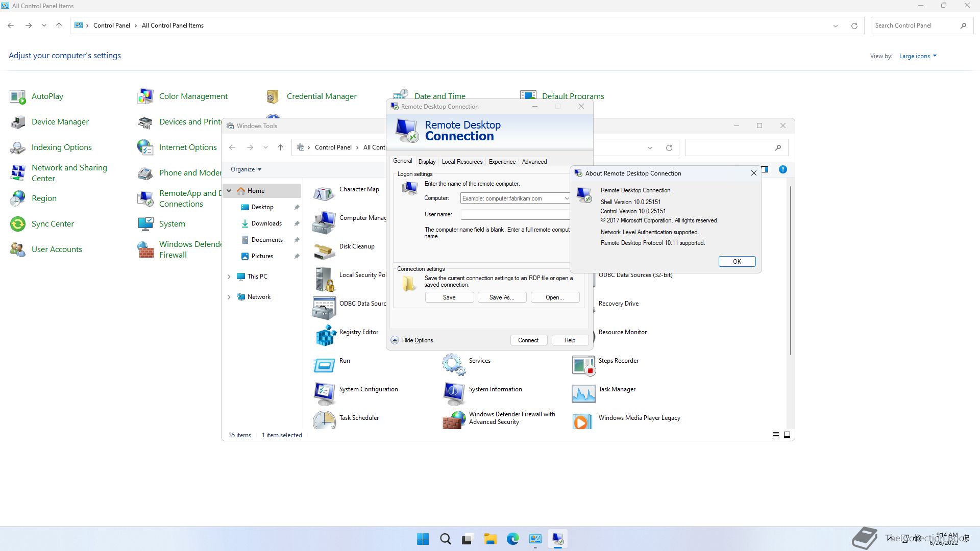This screenshot has height=551, width=980.
Task: Click the help icon in Windows Tools
Action: [782, 169]
